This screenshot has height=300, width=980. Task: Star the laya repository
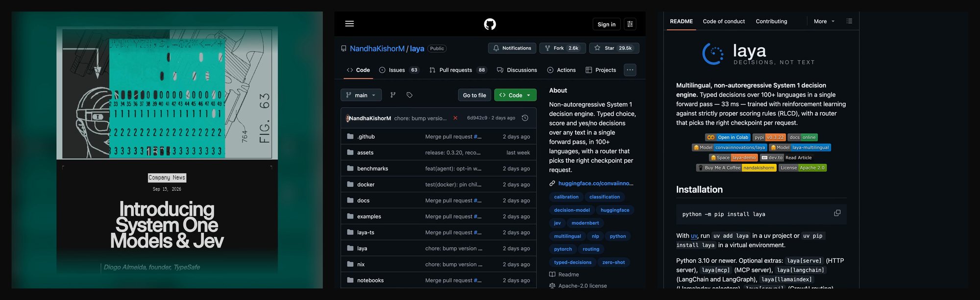[614, 48]
